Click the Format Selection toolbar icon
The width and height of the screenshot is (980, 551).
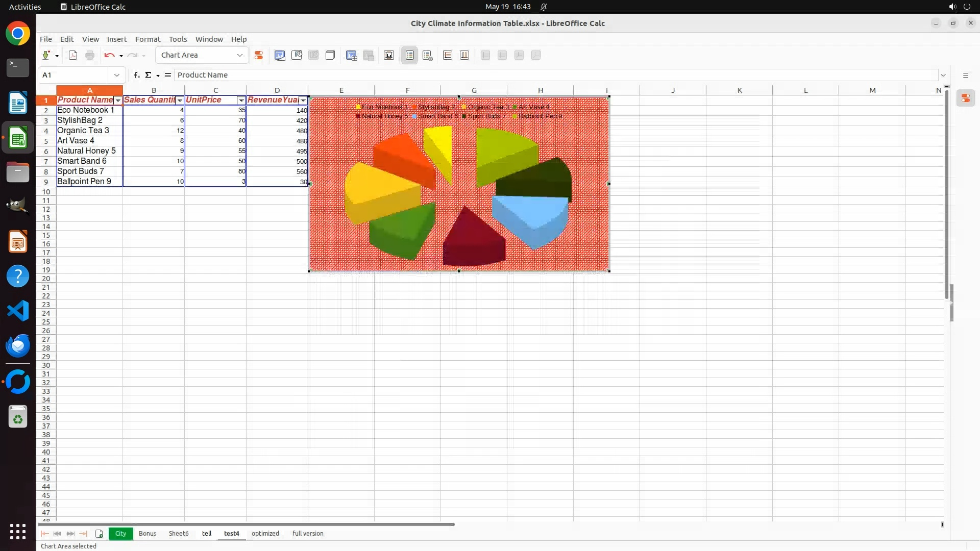click(259, 55)
